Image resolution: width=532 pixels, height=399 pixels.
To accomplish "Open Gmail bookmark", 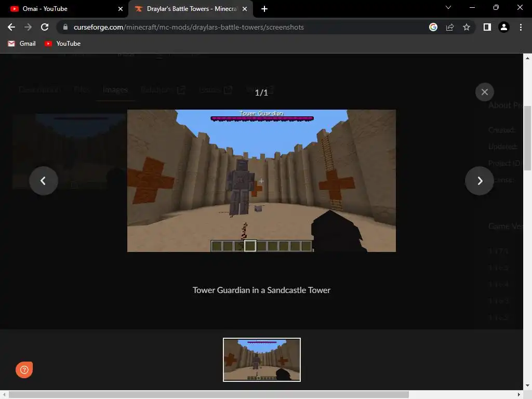I will (22, 44).
